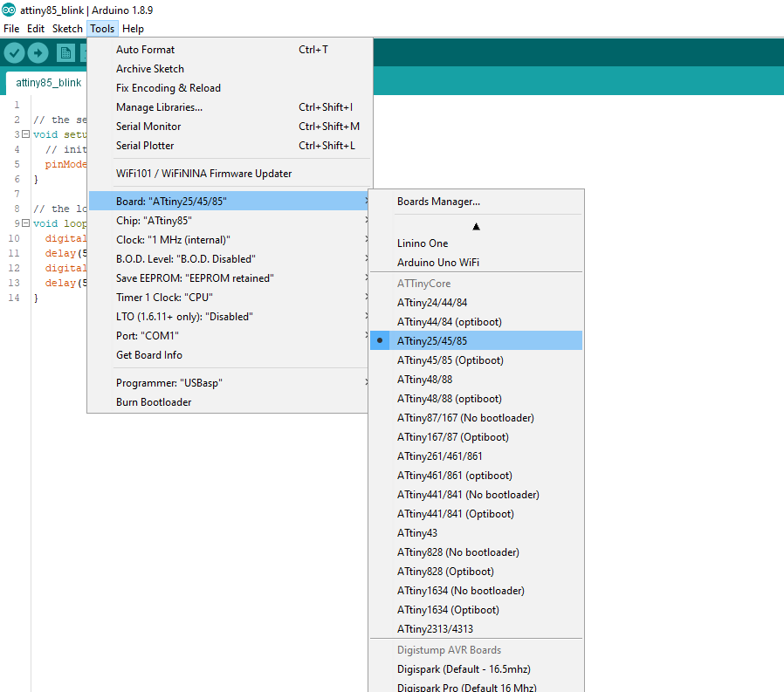Open the Sketch menu
Image resolution: width=784 pixels, height=692 pixels.
67,29
